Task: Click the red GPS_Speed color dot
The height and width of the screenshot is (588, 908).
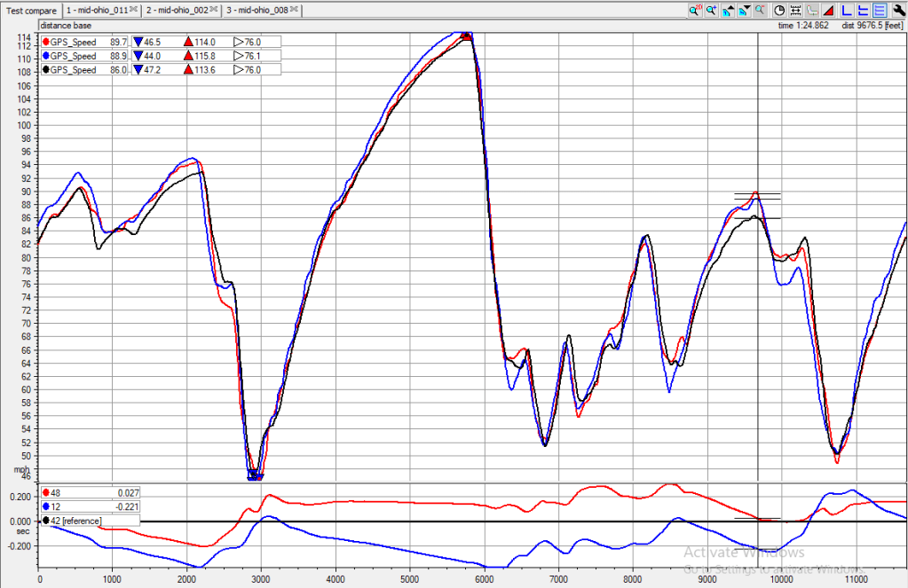Action: click(45, 42)
